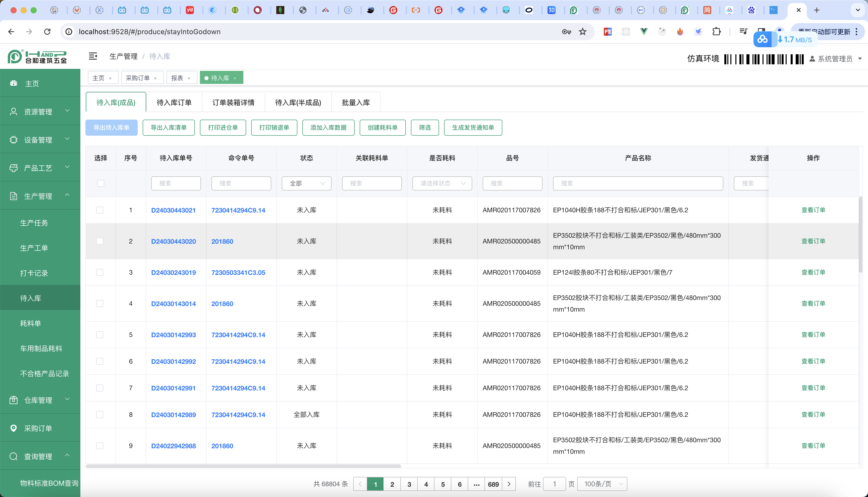
Task: Collapse sidebar with the hamburger icon
Action: pyautogui.click(x=93, y=56)
